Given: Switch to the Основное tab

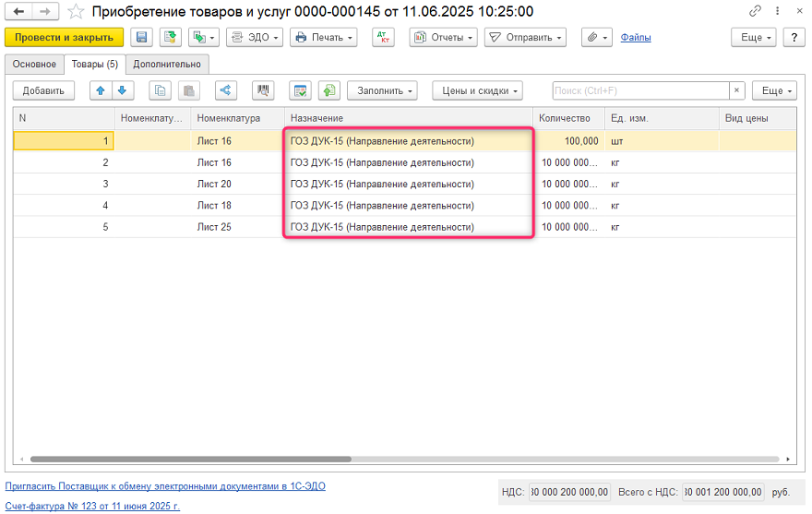Looking at the screenshot, I should click(x=34, y=64).
